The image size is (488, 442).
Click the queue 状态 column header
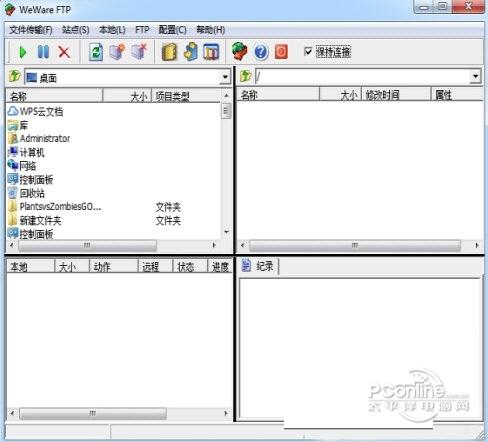point(190,266)
